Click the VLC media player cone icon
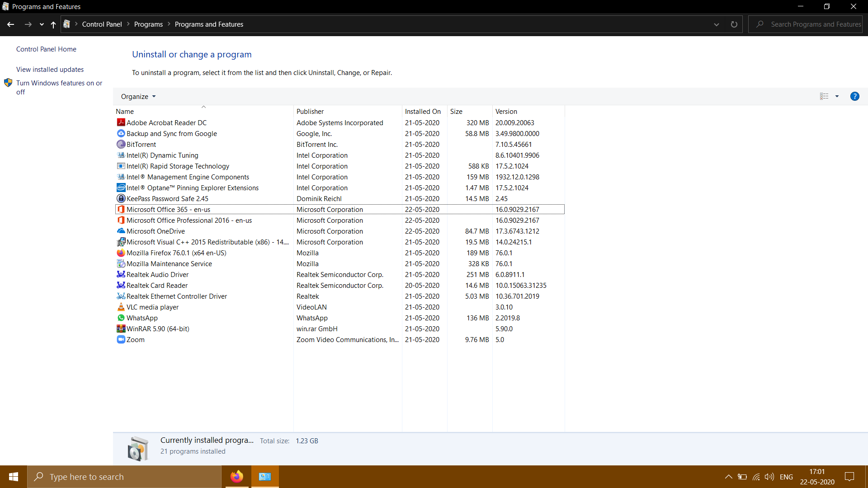Viewport: 868px width, 488px height. [121, 307]
